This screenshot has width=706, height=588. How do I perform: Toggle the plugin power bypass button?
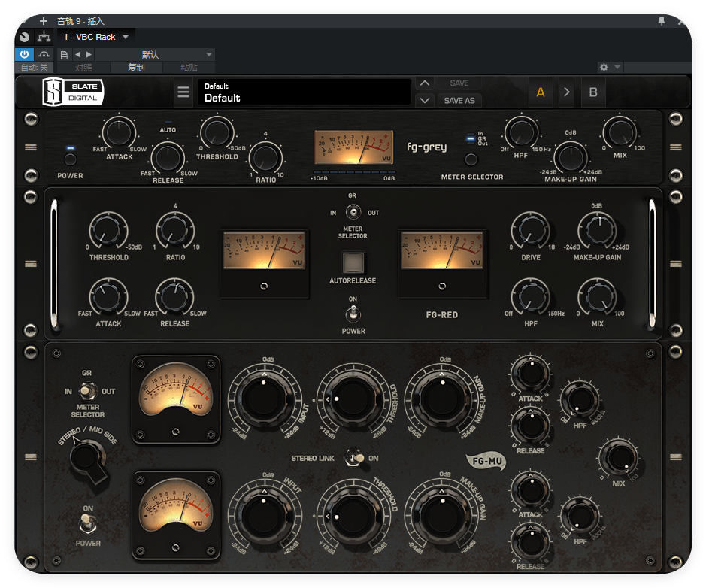coord(24,54)
